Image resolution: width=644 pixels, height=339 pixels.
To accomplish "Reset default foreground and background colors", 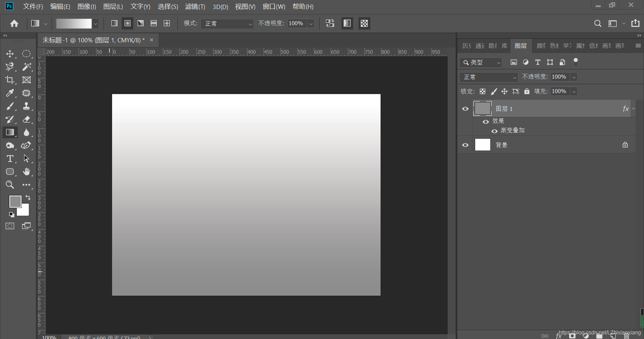I will 11,215.
